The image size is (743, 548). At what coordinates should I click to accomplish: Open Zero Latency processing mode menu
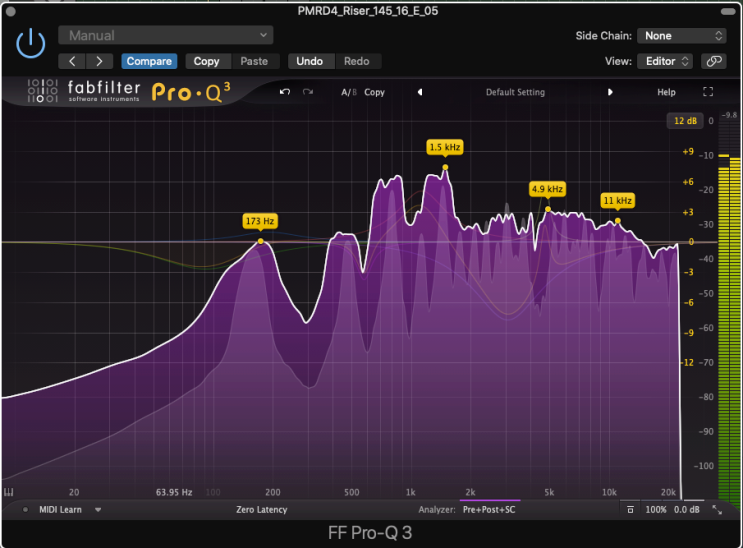tap(262, 510)
